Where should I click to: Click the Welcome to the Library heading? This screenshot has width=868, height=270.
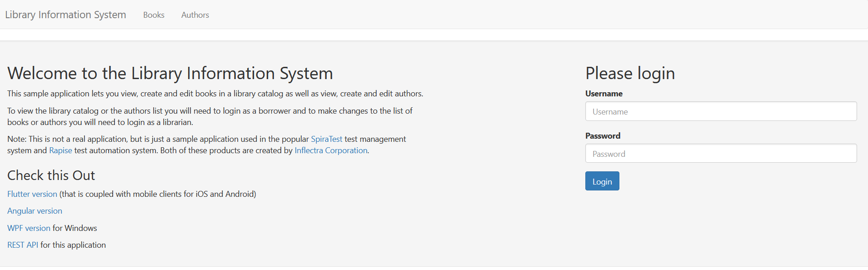[x=170, y=73]
